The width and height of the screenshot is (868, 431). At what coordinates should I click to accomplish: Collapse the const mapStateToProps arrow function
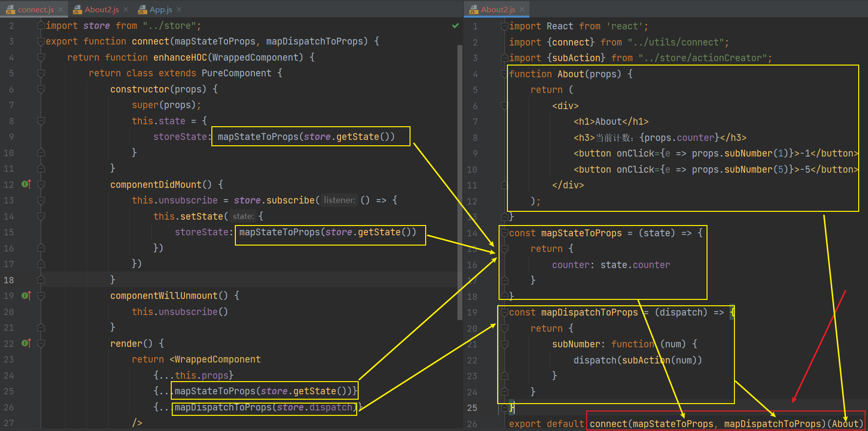coord(504,233)
